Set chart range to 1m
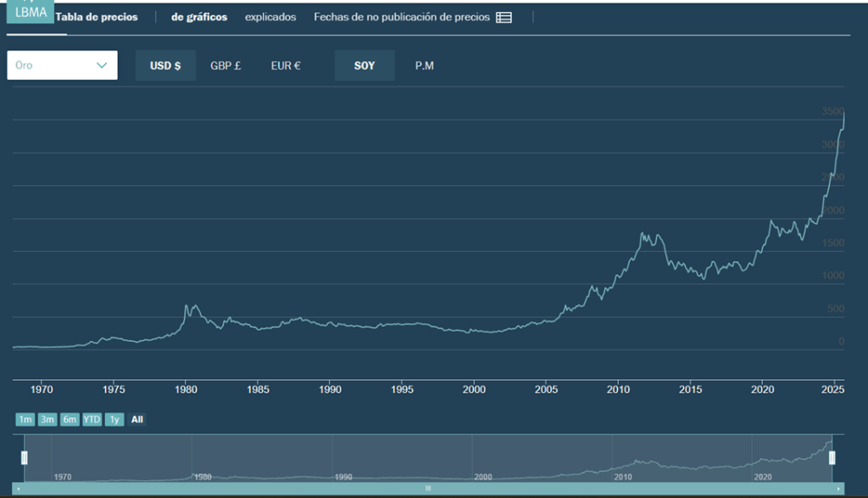Viewport: 868px width, 498px height. click(25, 419)
